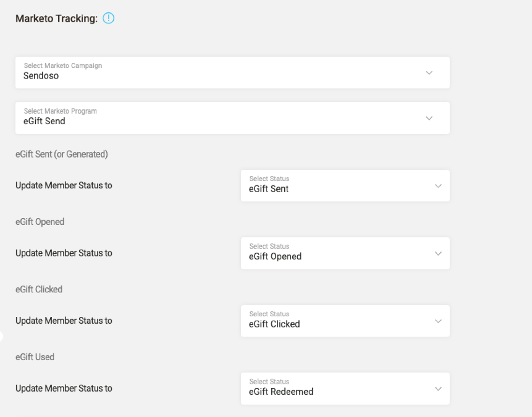The image size is (532, 417).
Task: Click Update Member Status label under eGift Sent
Action: click(64, 185)
